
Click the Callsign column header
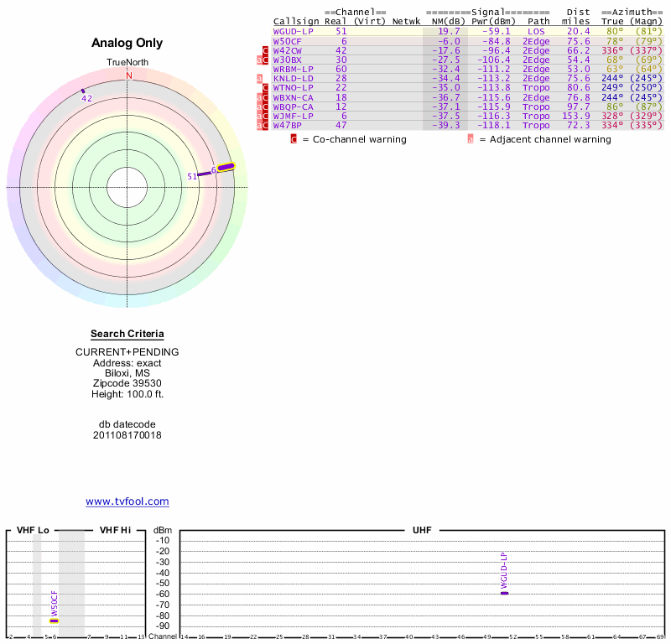296,22
